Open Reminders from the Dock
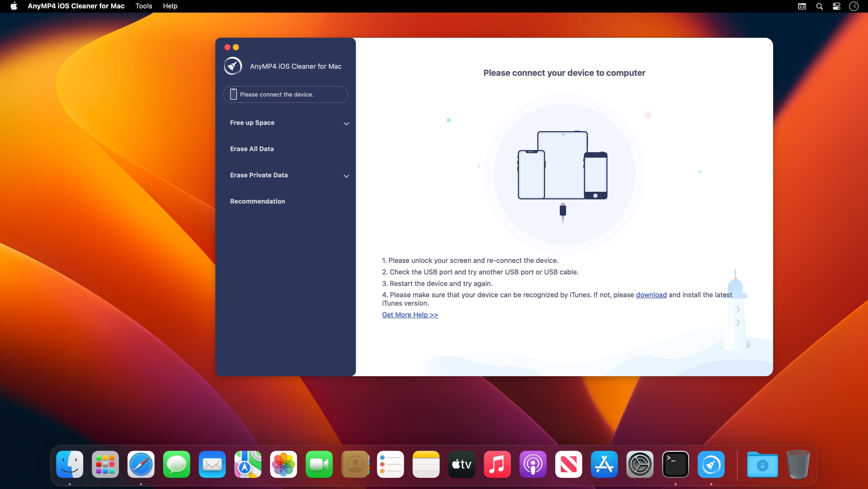Screen dimensions: 868x489 [390, 464]
